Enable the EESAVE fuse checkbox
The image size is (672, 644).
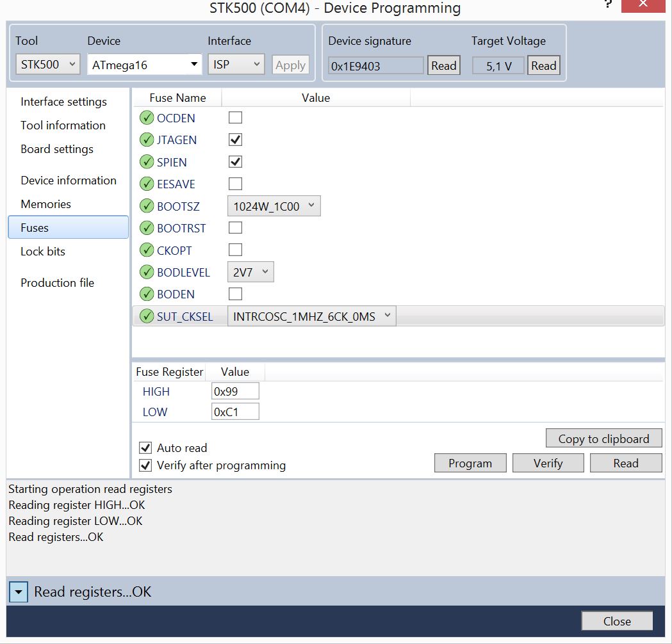(235, 184)
